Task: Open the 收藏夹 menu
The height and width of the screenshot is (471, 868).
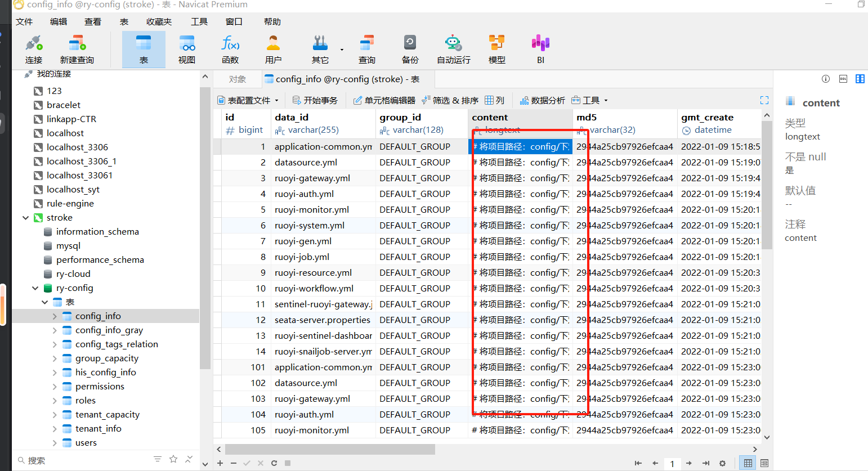Action: click(x=159, y=21)
